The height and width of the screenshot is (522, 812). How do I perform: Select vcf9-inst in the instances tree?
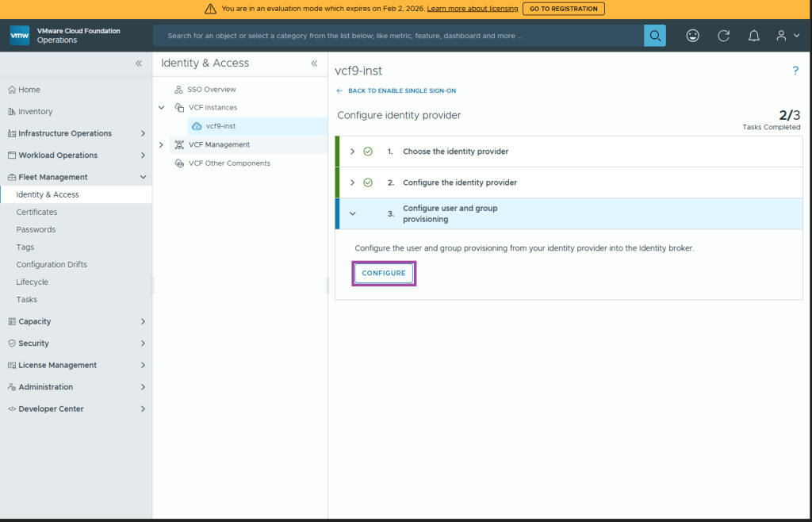220,126
